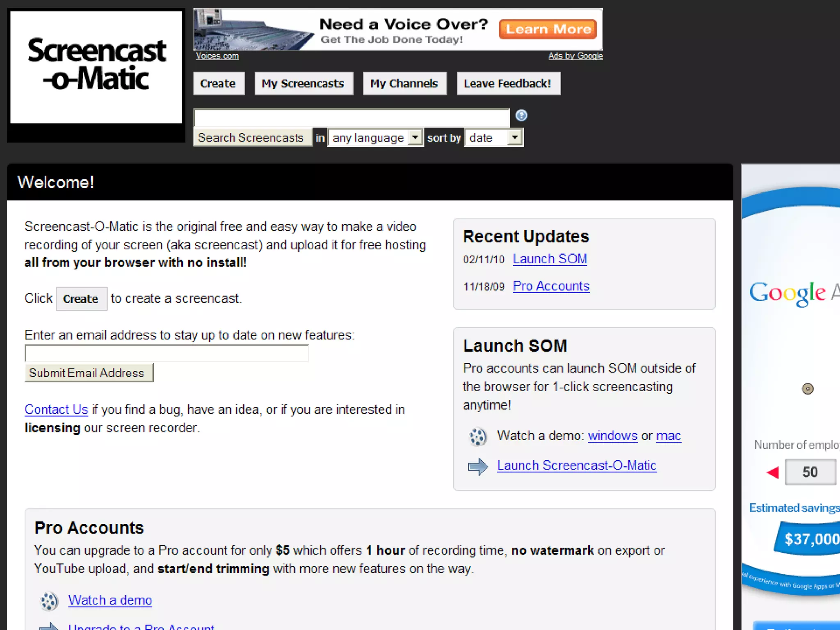This screenshot has width=840, height=630.
Task: Go to My Channels
Action: tap(404, 84)
